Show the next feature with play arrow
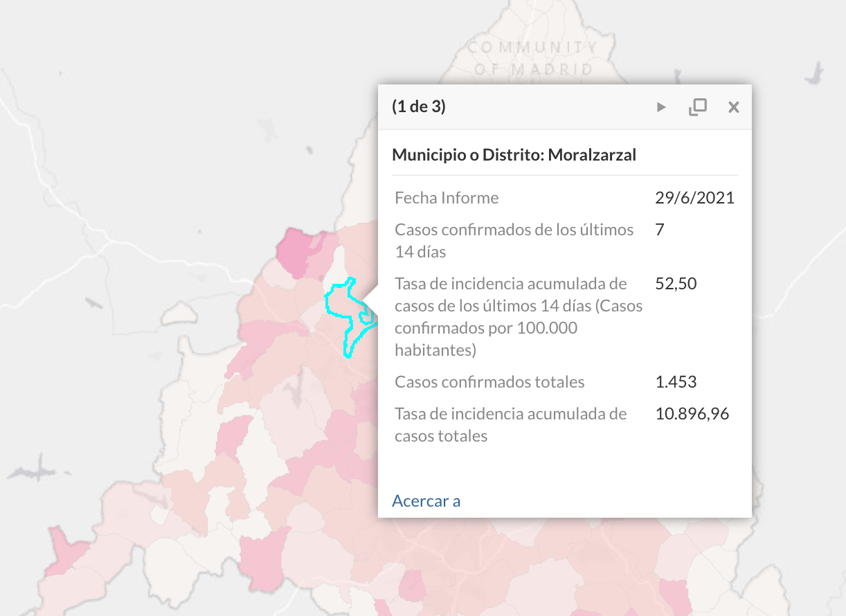This screenshot has width=846, height=616. [x=661, y=107]
